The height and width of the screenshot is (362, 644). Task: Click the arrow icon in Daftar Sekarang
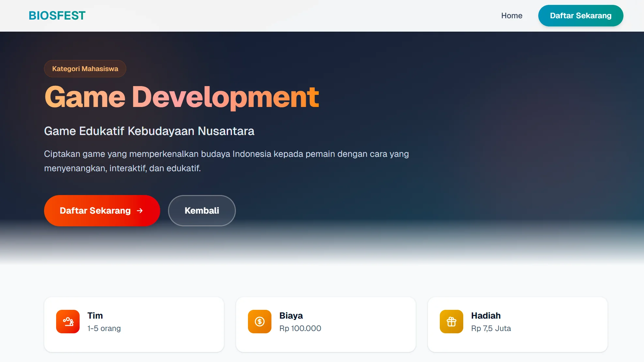click(140, 211)
